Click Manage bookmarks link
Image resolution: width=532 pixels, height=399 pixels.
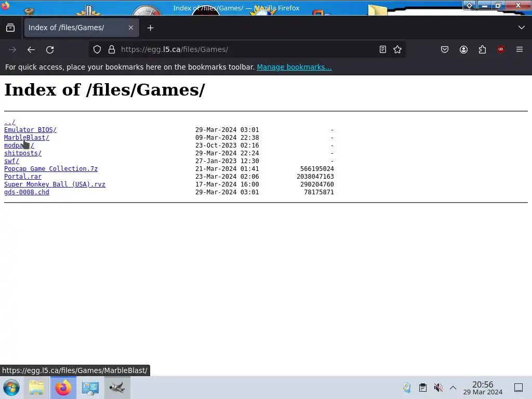point(294,67)
